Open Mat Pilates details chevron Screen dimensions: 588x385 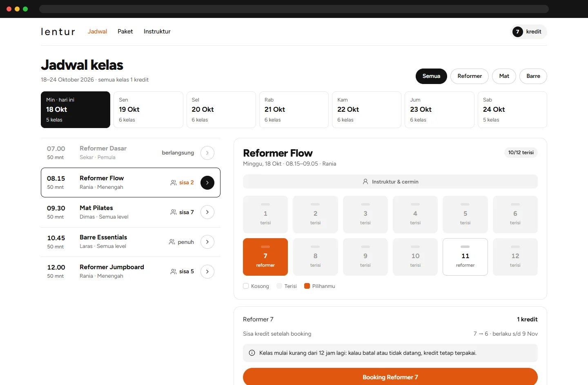pyautogui.click(x=207, y=212)
